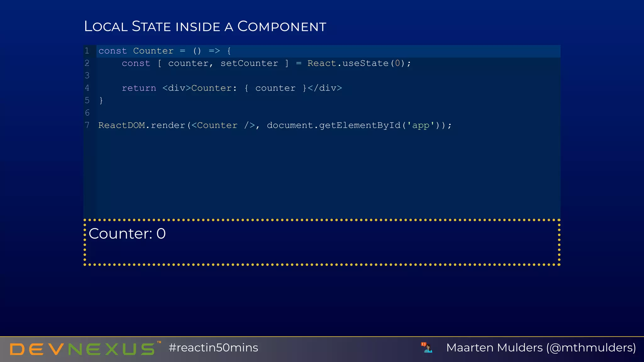The height and width of the screenshot is (362, 644).
Task: Click line number 4 in the code gutter
Action: point(87,88)
